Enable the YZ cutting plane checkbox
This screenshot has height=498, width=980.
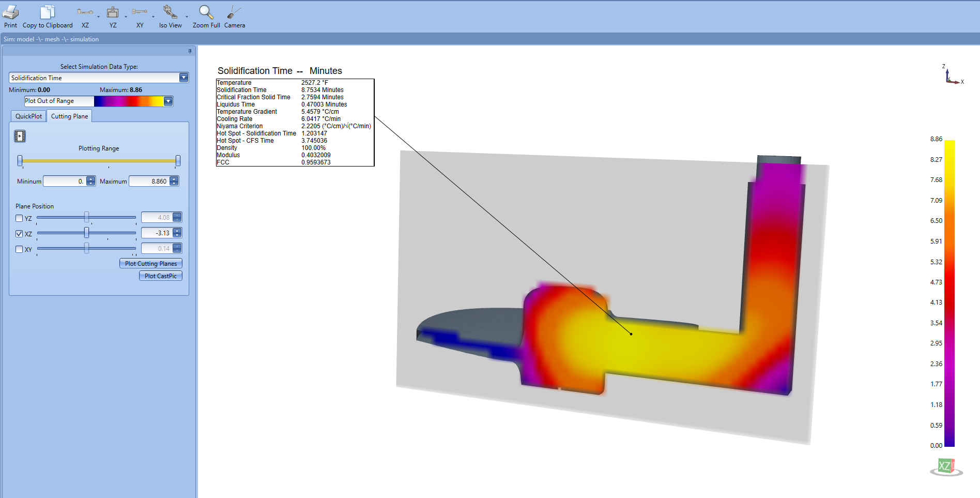click(x=19, y=218)
